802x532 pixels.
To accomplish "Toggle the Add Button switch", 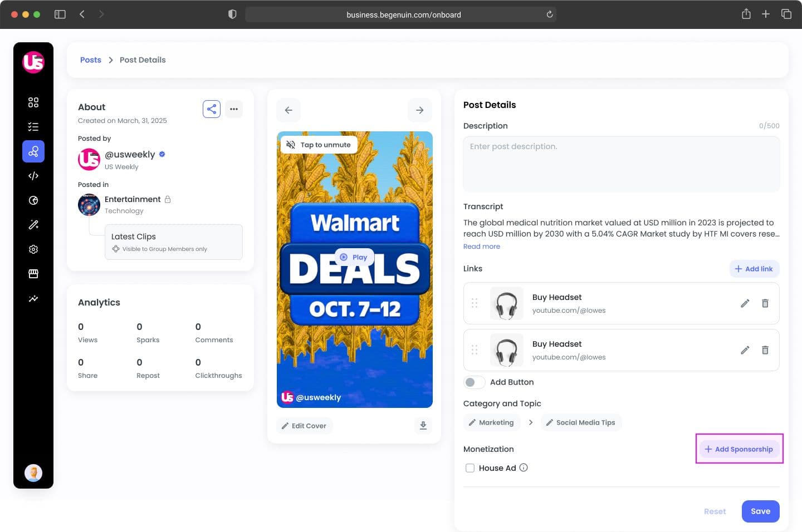I will [x=474, y=382].
